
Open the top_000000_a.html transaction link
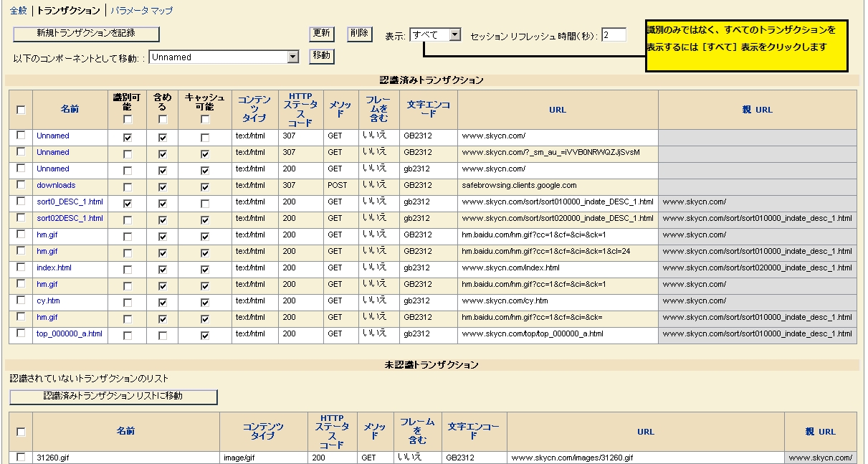click(70, 334)
